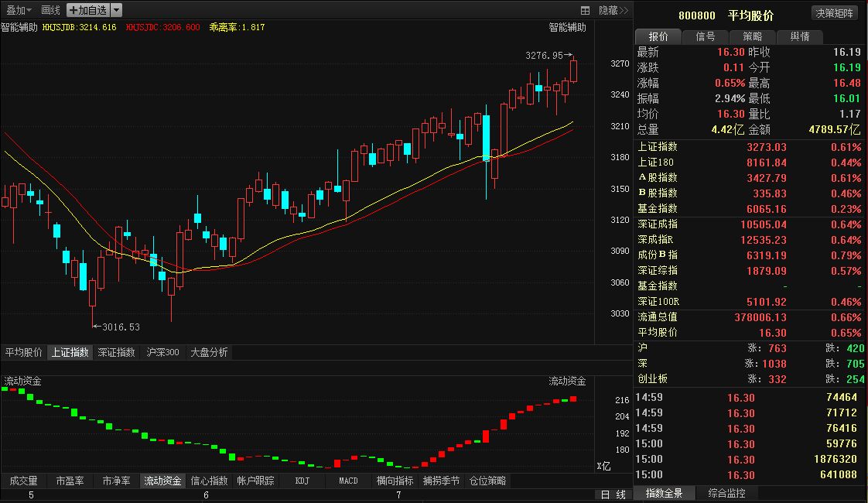Viewport: 868px width, 503px height.
Task: Click the +加自选 add to watchlist button
Action: 88,10
